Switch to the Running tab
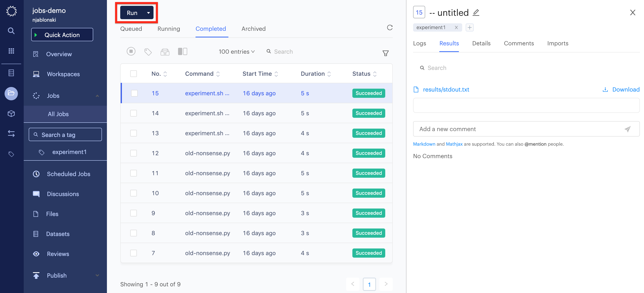644x293 pixels. tap(169, 29)
